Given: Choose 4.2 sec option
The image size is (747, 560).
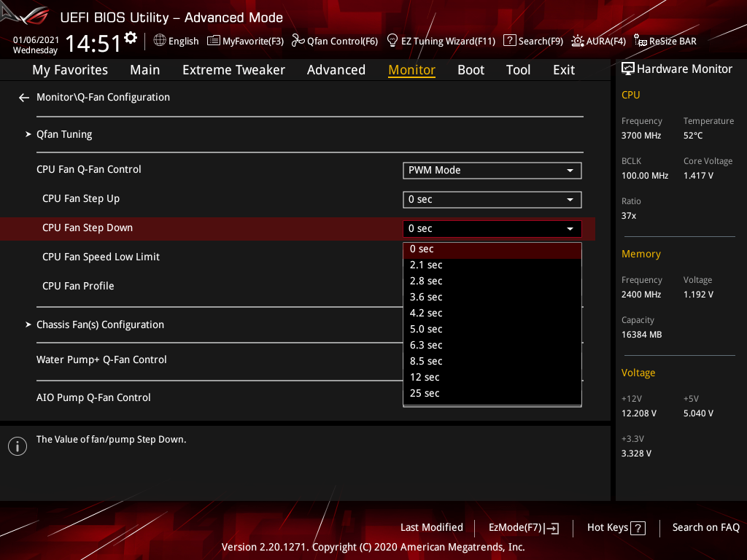Looking at the screenshot, I should tap(492, 314).
